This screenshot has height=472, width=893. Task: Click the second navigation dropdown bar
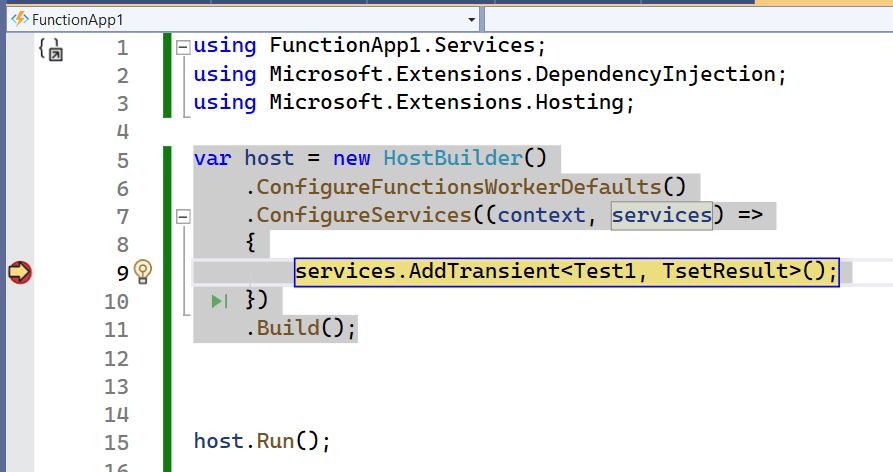tap(689, 19)
